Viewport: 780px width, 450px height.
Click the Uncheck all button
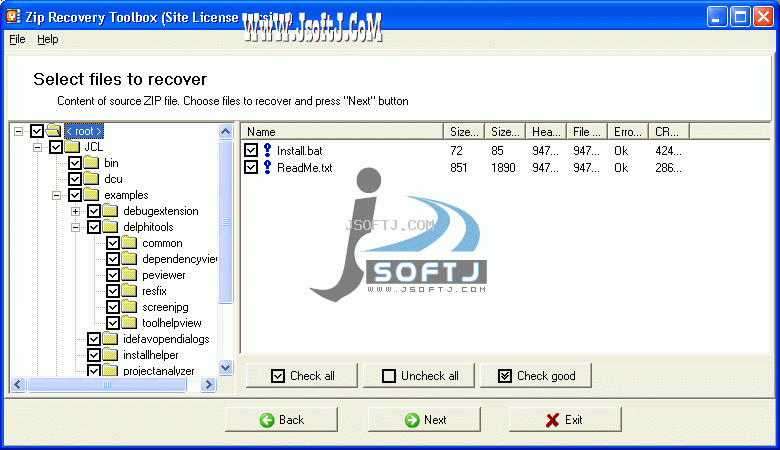coord(419,375)
